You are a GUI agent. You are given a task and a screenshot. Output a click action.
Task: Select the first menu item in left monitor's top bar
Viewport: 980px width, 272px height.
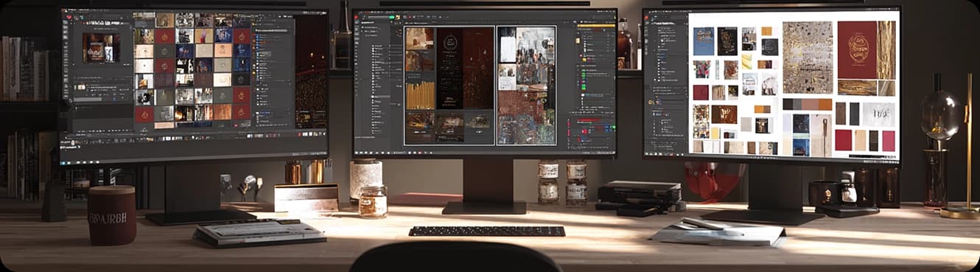pos(71,10)
